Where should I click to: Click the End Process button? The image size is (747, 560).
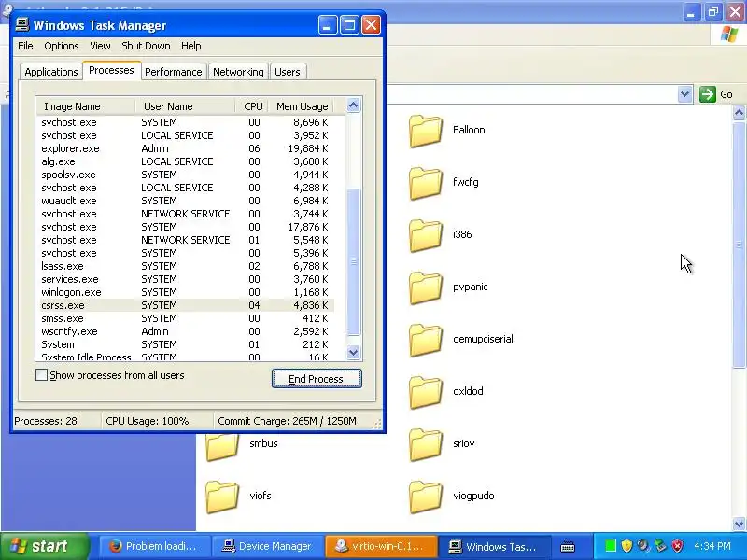[317, 379]
